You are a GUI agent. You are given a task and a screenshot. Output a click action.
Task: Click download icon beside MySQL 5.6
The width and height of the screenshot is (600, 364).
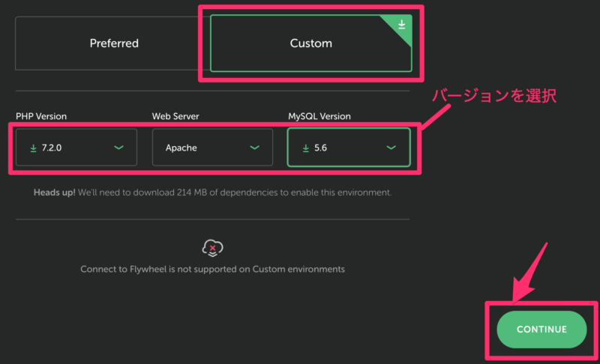(x=306, y=148)
